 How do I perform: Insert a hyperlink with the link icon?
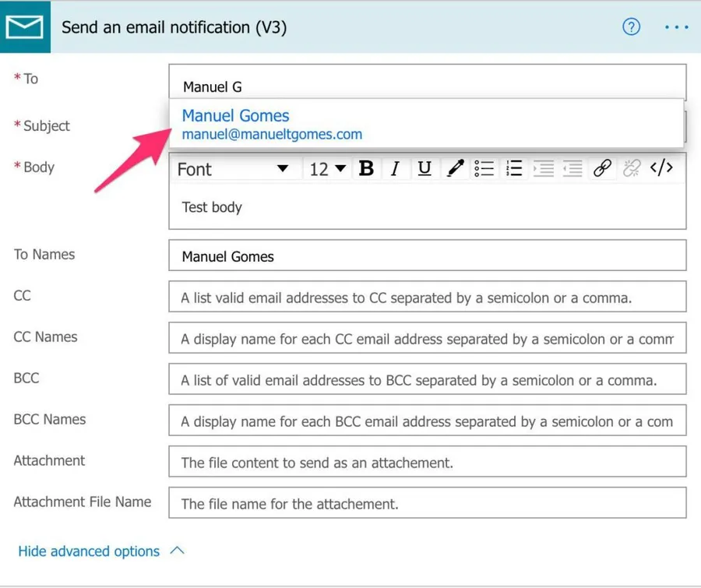point(601,169)
